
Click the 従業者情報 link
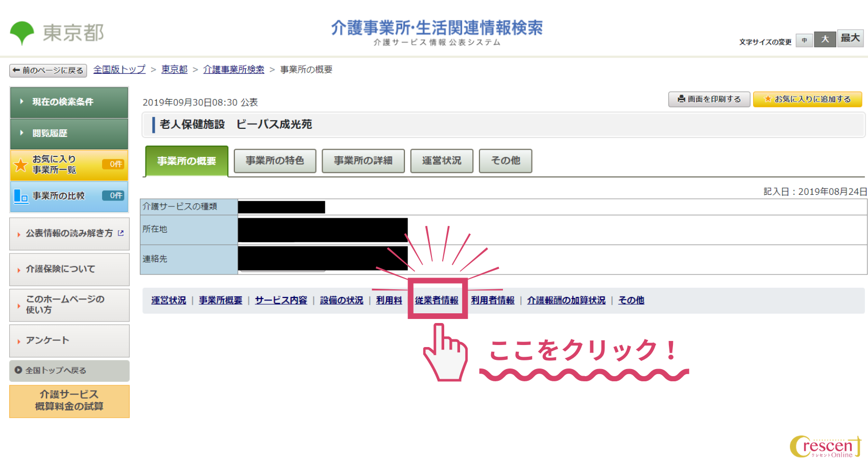click(x=437, y=301)
